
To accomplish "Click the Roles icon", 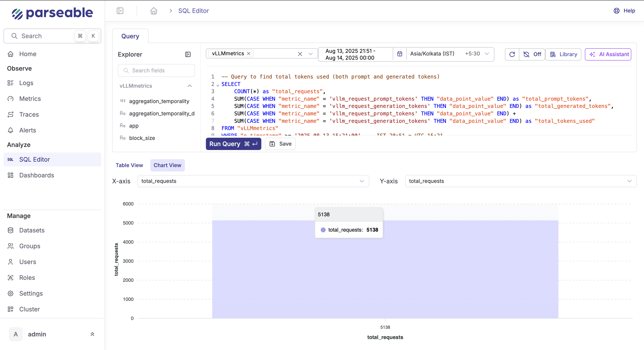I will (x=11, y=278).
